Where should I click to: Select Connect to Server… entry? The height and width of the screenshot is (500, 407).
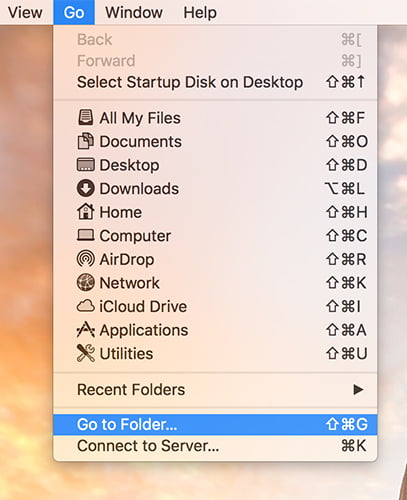(x=215, y=446)
